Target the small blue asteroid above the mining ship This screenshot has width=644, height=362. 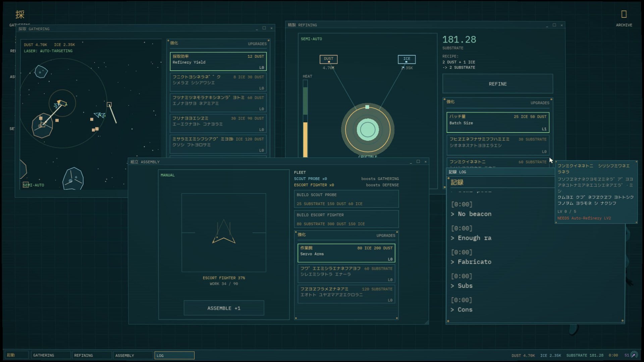click(41, 71)
